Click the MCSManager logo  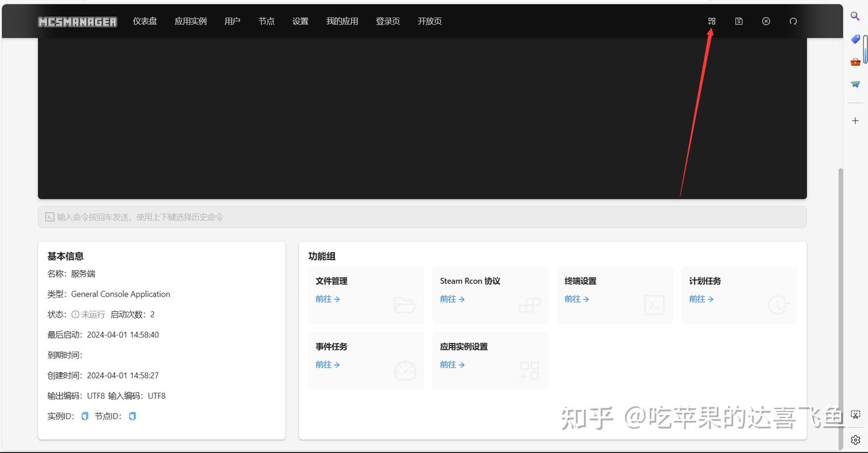(78, 22)
